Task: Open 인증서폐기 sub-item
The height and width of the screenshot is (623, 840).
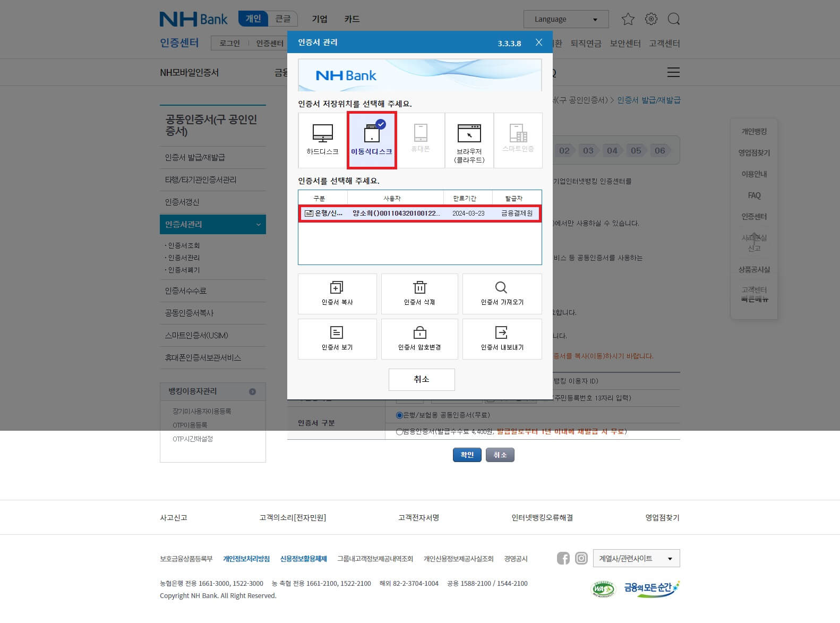Action: pos(184,270)
